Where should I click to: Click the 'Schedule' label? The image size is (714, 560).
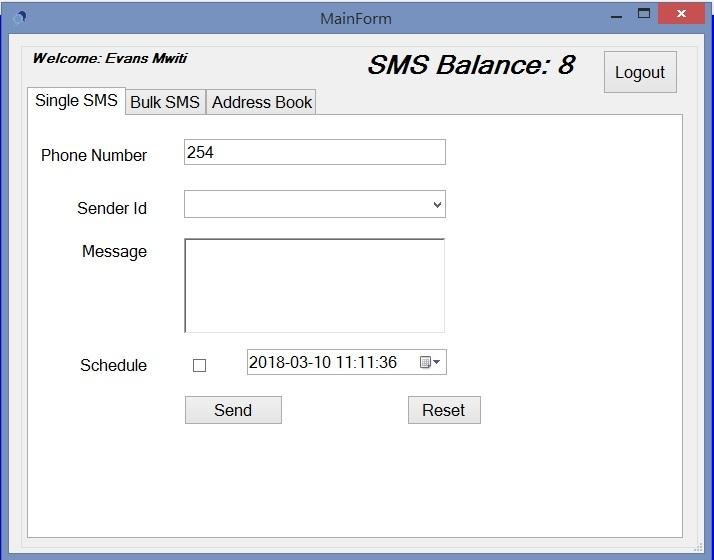(x=113, y=365)
